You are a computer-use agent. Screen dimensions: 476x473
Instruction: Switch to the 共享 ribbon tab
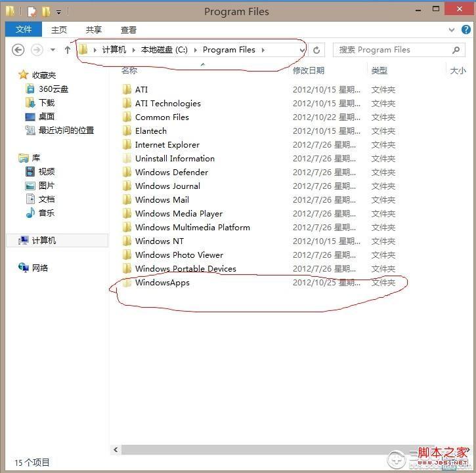pyautogui.click(x=93, y=30)
